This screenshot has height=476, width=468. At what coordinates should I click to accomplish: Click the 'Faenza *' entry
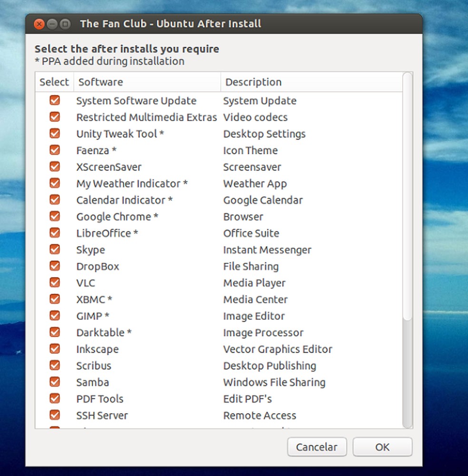[97, 150]
